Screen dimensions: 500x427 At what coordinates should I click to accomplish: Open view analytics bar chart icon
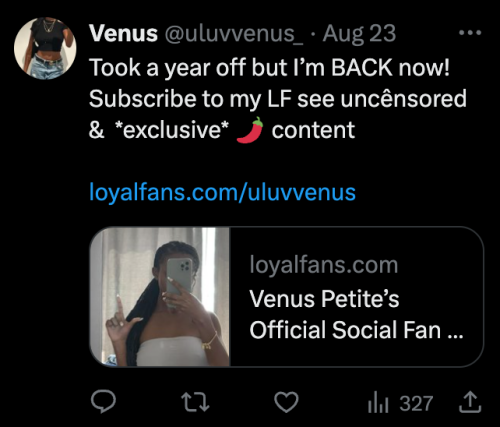click(x=378, y=402)
